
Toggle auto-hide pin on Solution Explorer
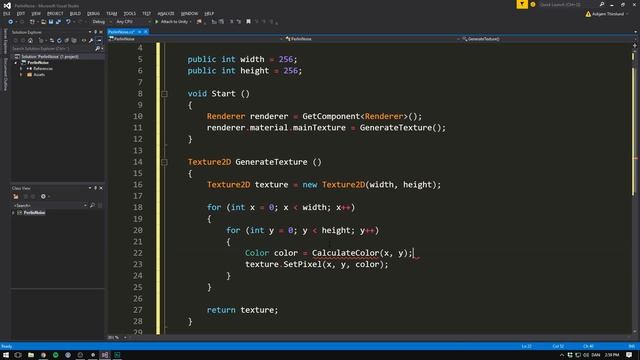click(x=96, y=32)
